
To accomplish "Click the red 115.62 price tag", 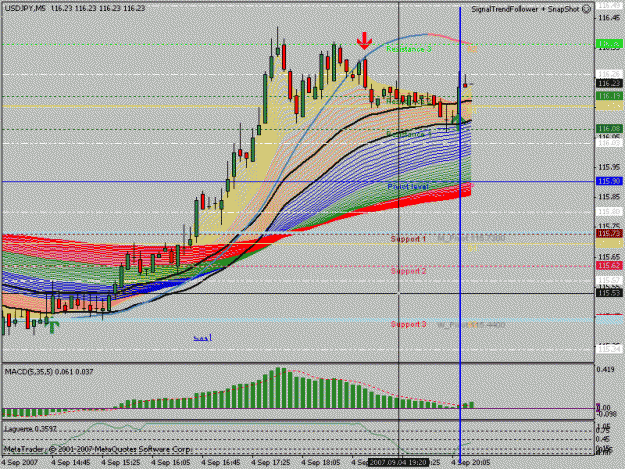I will [609, 266].
